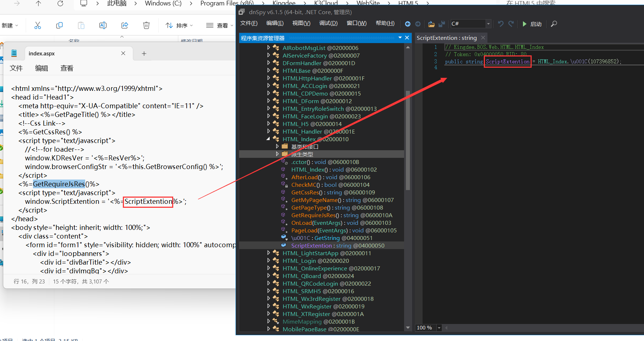
Task: Select MimeMapping class in tree
Action: tap(319, 321)
